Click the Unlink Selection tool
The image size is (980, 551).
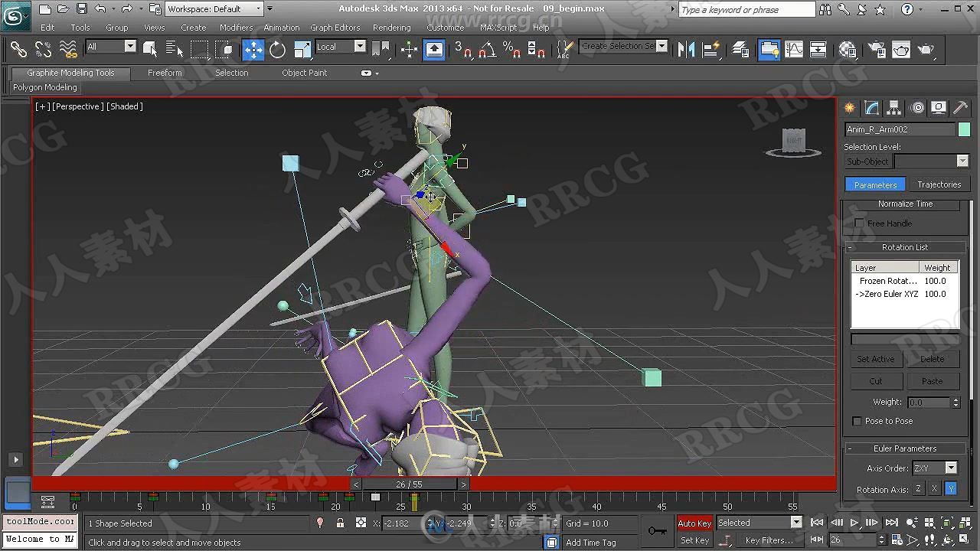click(x=44, y=50)
